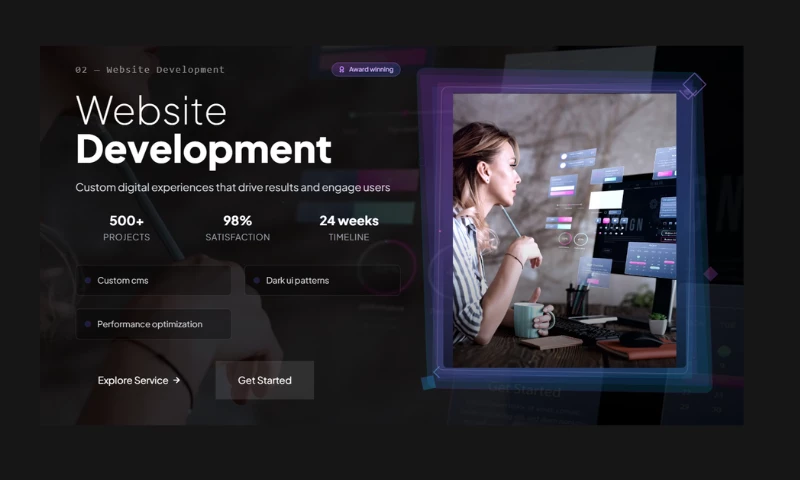Image resolution: width=800 pixels, height=480 pixels.
Task: Select the Performance optimization feature chip
Action: pos(154,324)
